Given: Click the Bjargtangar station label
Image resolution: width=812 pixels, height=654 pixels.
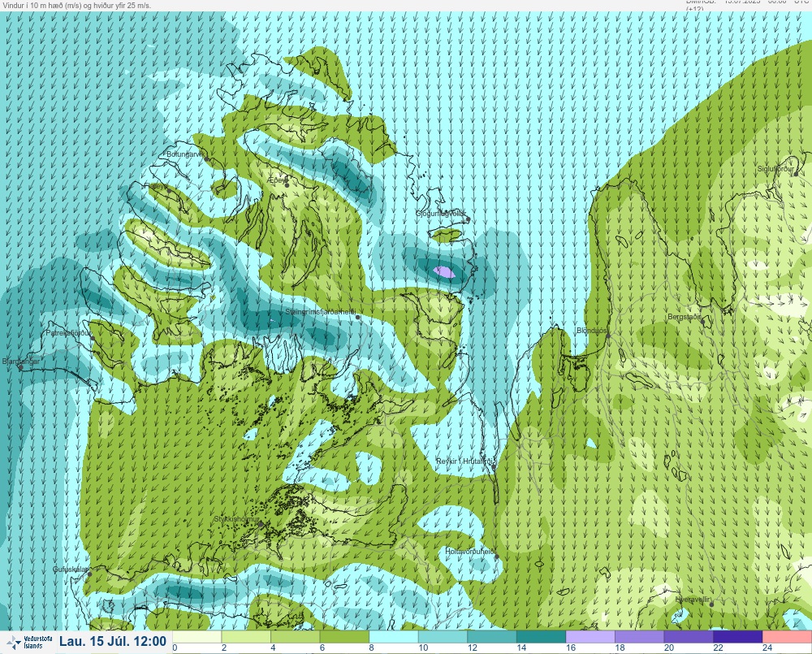Looking at the screenshot, I should pos(21,362).
